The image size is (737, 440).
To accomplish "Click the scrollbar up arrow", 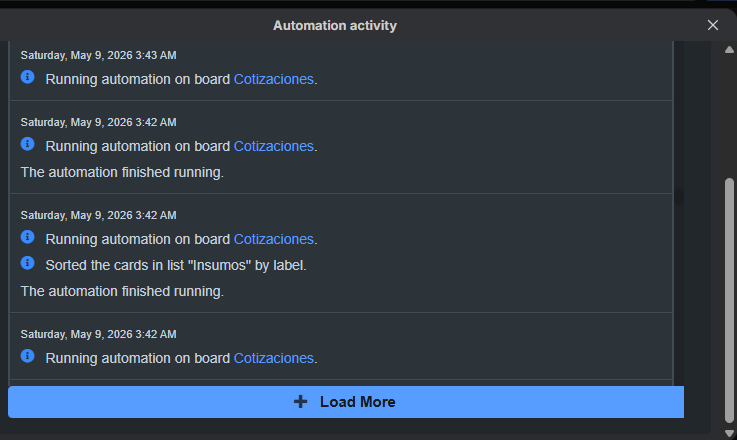I will click(x=729, y=50).
